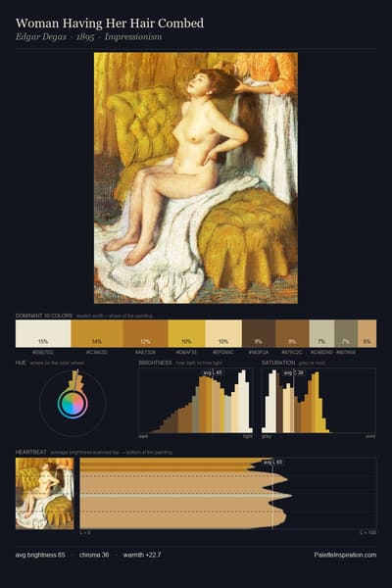Click the dark brown 9% swatch
This screenshot has height=588, width=392.
[259, 333]
